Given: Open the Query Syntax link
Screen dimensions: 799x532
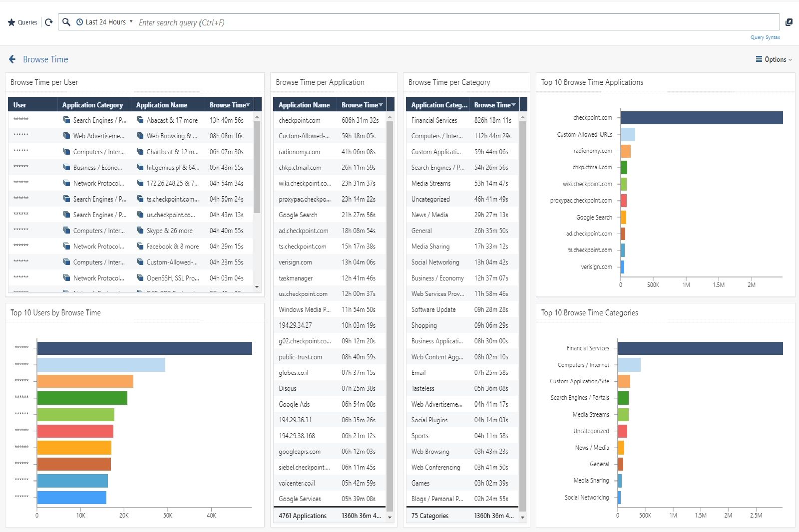Looking at the screenshot, I should [765, 37].
